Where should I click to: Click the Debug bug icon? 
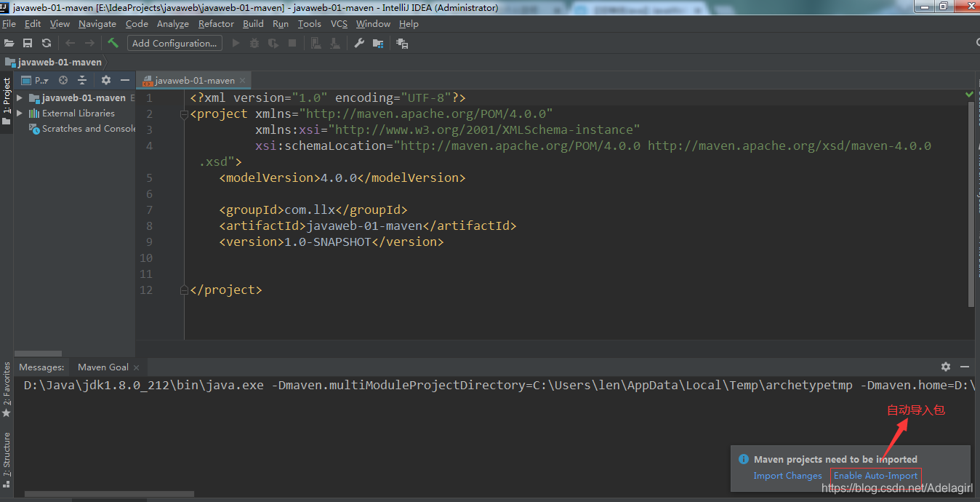254,43
